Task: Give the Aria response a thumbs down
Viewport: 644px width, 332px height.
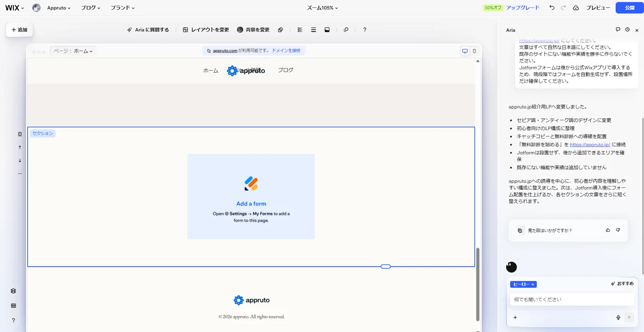Action: [618, 230]
